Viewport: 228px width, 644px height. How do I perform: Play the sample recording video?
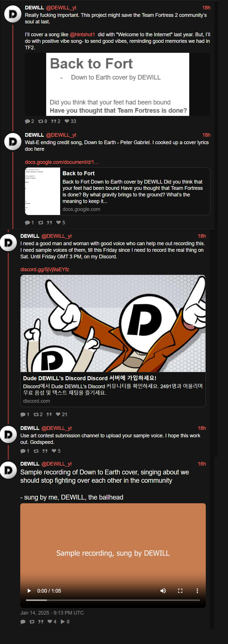(29, 591)
